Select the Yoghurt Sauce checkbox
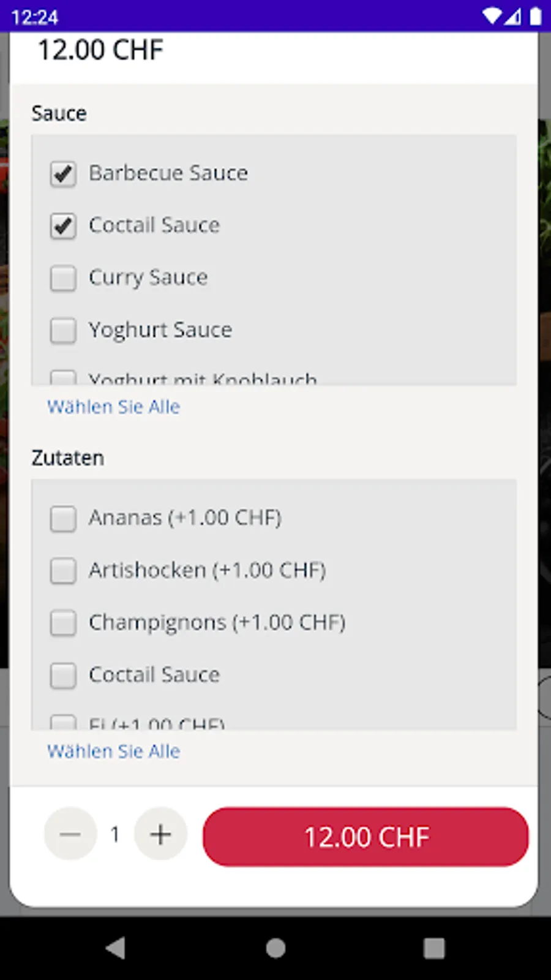 point(63,331)
